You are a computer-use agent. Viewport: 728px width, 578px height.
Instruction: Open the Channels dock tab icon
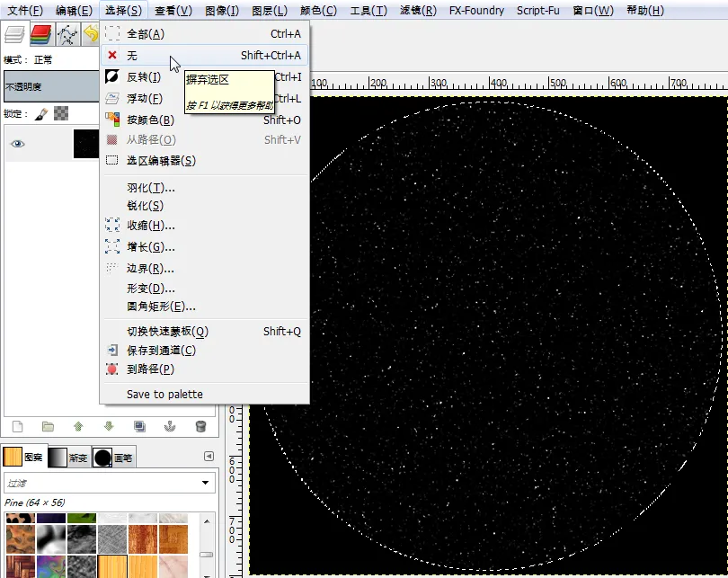coord(40,35)
